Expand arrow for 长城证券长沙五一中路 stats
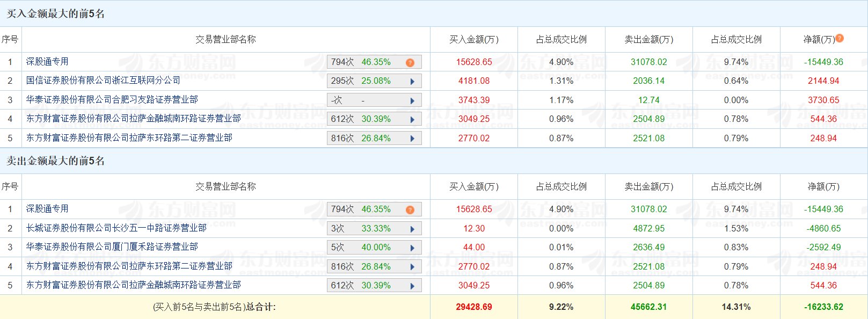The image size is (868, 319). point(412,229)
